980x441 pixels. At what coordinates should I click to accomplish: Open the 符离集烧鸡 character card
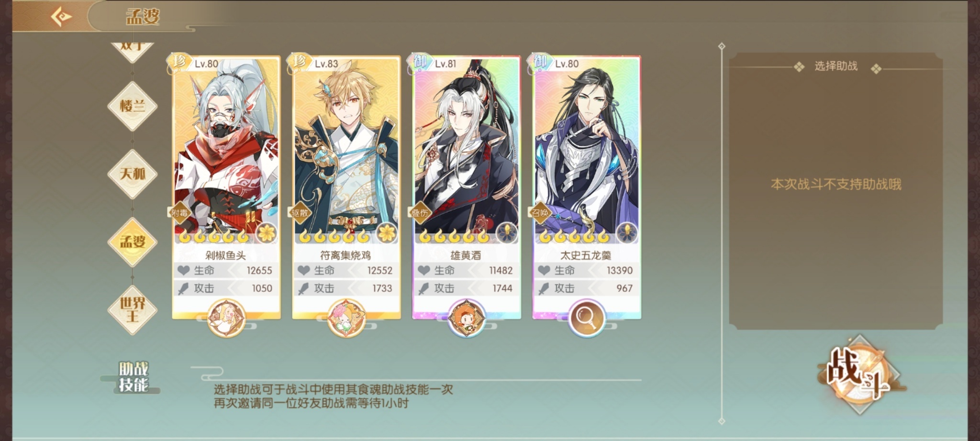(x=346, y=187)
